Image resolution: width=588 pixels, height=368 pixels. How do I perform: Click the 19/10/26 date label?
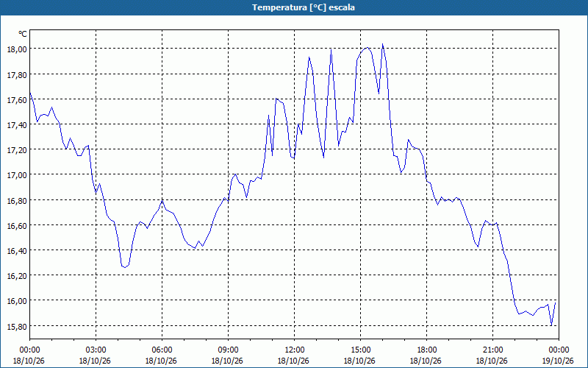558,361
